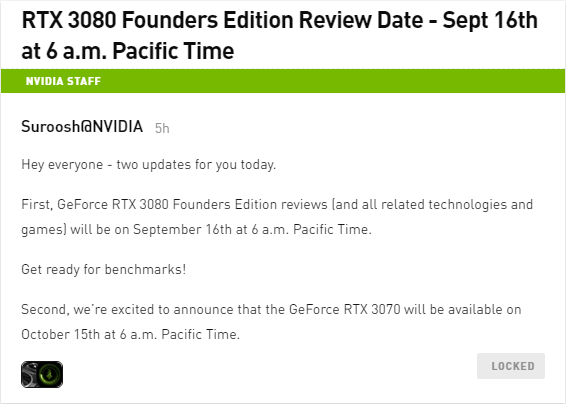Click the 'Second, we're excited to announce' line
The width and height of the screenshot is (566, 404).
coord(271,310)
